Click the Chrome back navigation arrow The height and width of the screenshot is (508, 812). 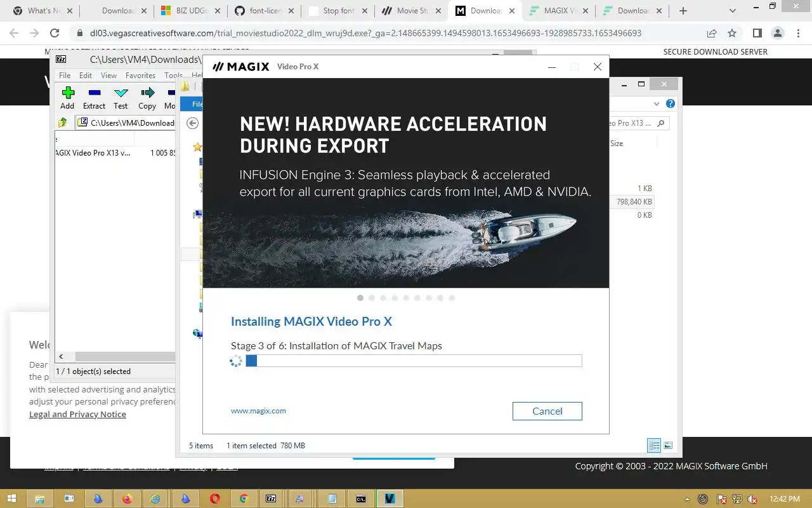click(x=14, y=33)
